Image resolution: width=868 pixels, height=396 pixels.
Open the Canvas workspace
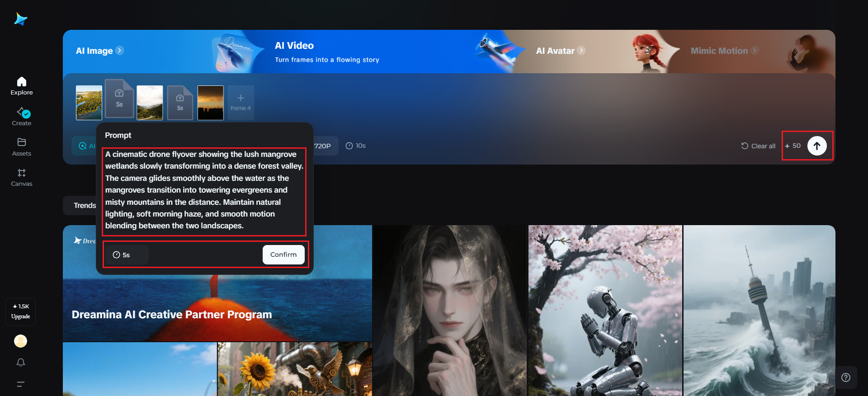[x=22, y=177]
